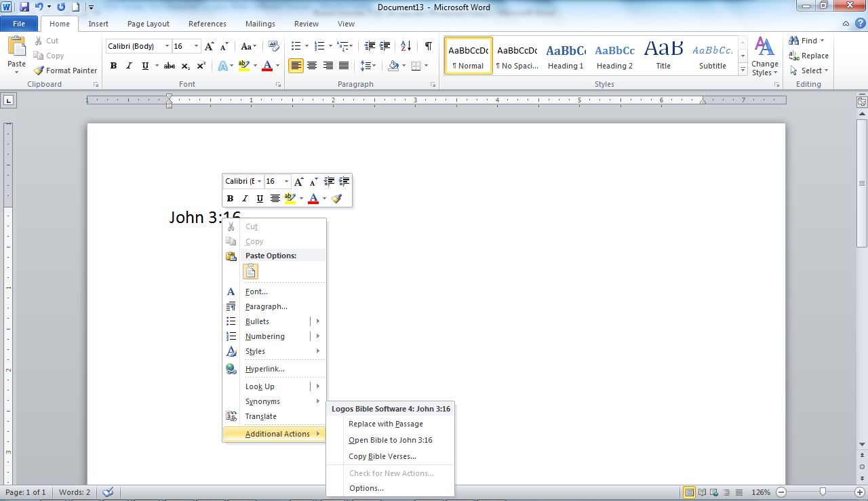Screen dimensions: 868x501
Task: Open the Line Spacing dropdown in the Paragraph group
Action: coord(368,66)
